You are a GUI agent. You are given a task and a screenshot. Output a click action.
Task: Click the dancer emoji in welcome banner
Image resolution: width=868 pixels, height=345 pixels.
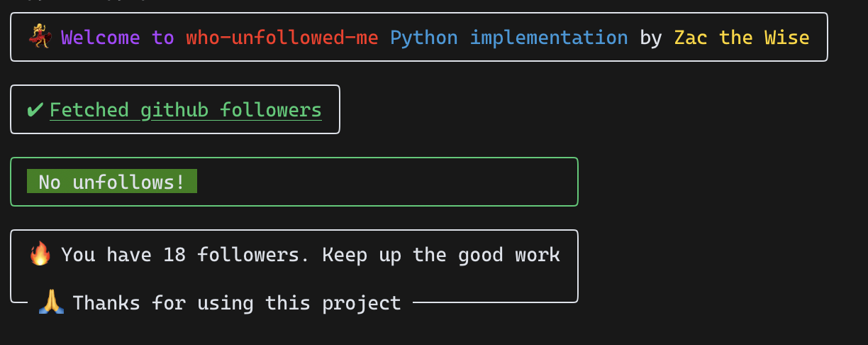(41, 37)
